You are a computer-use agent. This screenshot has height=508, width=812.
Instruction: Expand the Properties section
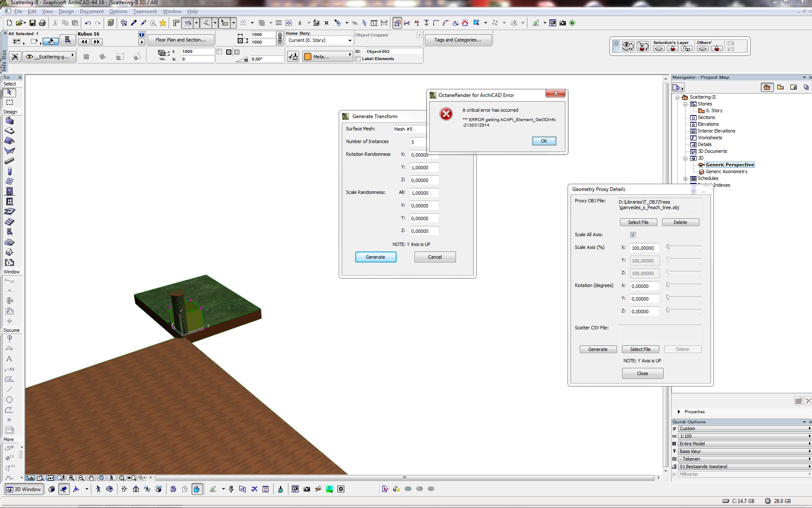(679, 412)
